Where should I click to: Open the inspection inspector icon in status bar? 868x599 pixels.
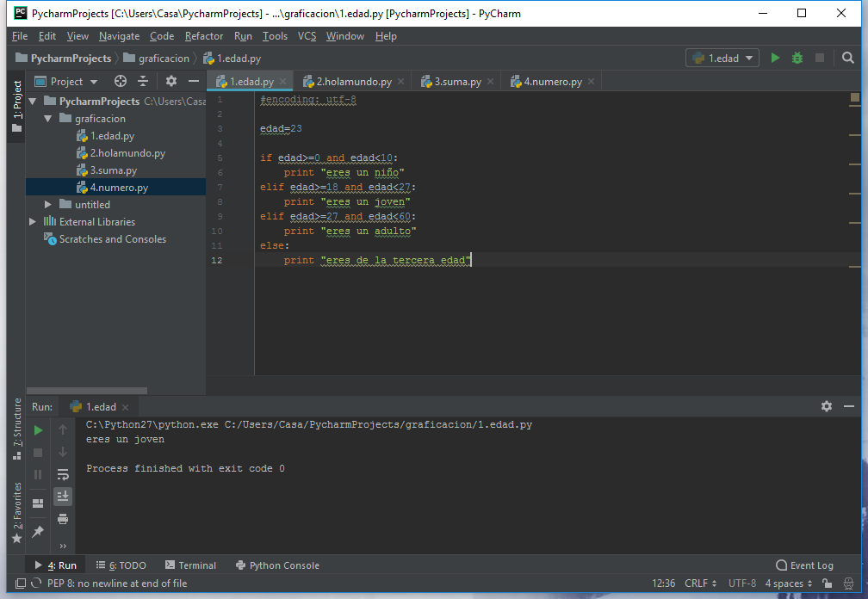coord(848,583)
